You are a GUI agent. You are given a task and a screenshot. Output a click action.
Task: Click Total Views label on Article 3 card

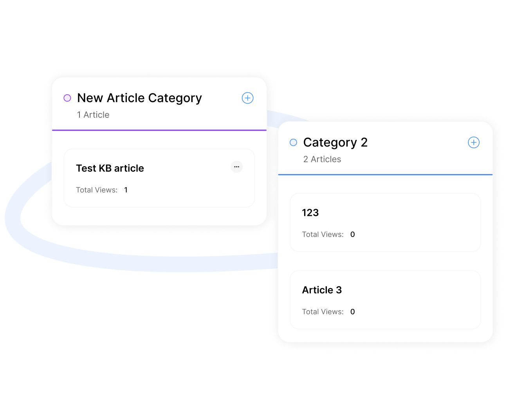(x=323, y=312)
